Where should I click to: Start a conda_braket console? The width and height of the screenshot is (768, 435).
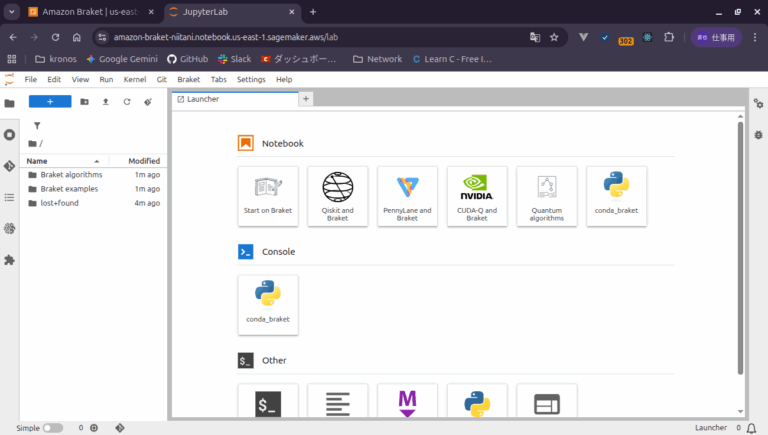(268, 305)
